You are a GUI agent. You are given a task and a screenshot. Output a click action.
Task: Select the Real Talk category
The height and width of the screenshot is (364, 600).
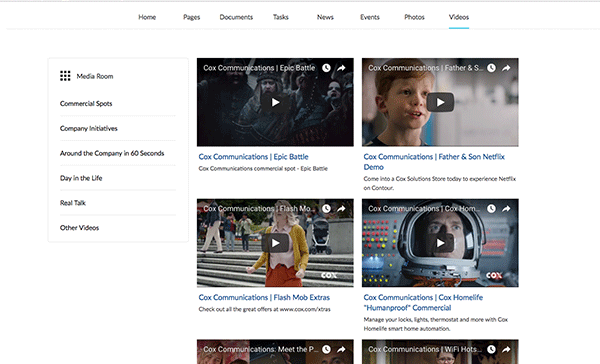point(73,203)
